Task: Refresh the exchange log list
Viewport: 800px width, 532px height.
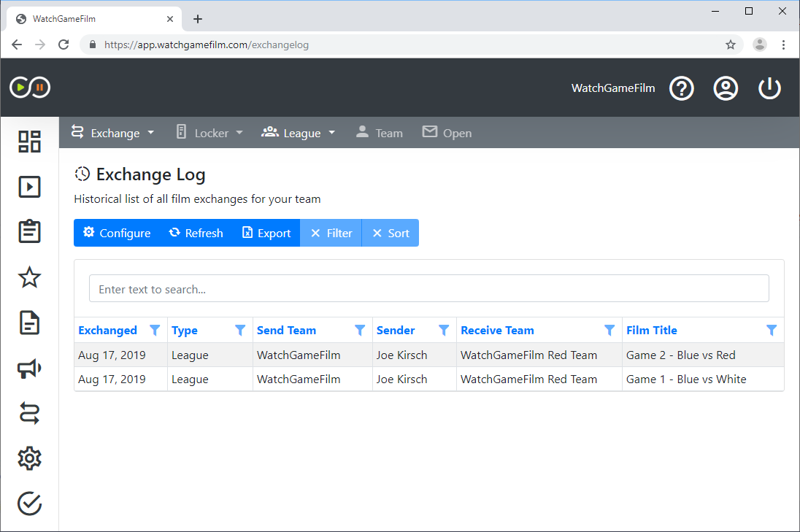Action: 196,233
